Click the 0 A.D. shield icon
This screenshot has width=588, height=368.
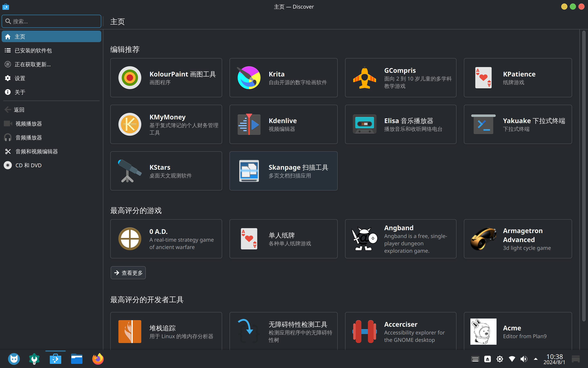point(130,239)
